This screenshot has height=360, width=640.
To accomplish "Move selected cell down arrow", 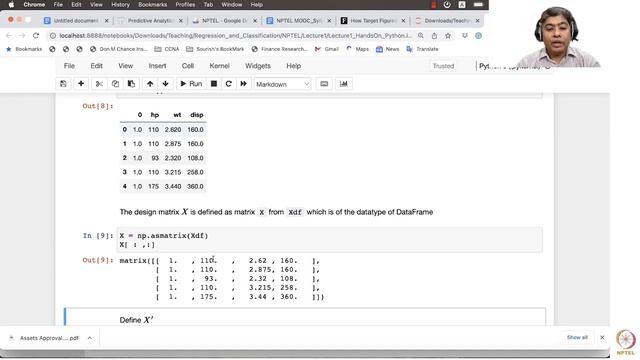I will pos(165,84).
